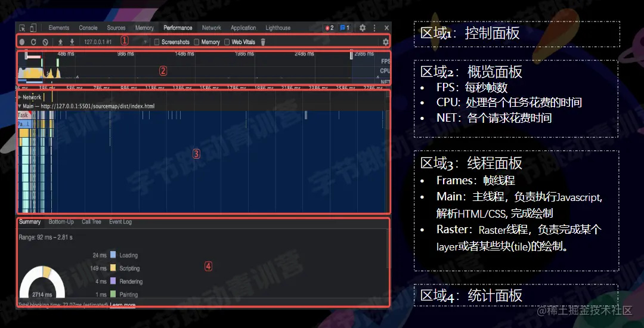Select the Summary tab

point(30,222)
